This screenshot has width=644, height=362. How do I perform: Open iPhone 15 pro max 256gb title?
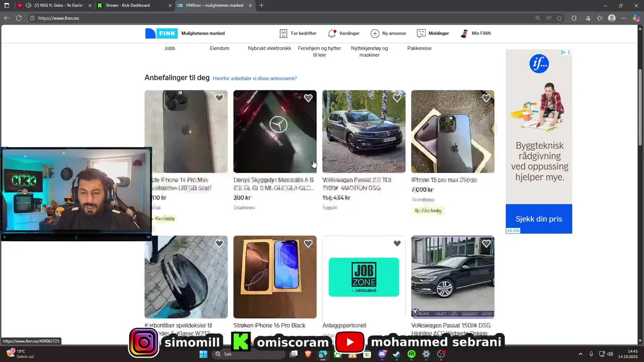click(444, 180)
